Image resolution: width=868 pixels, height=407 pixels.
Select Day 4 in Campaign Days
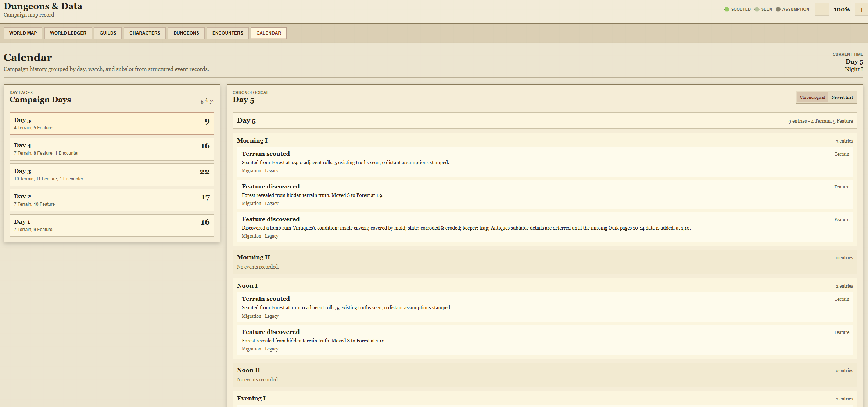(112, 149)
